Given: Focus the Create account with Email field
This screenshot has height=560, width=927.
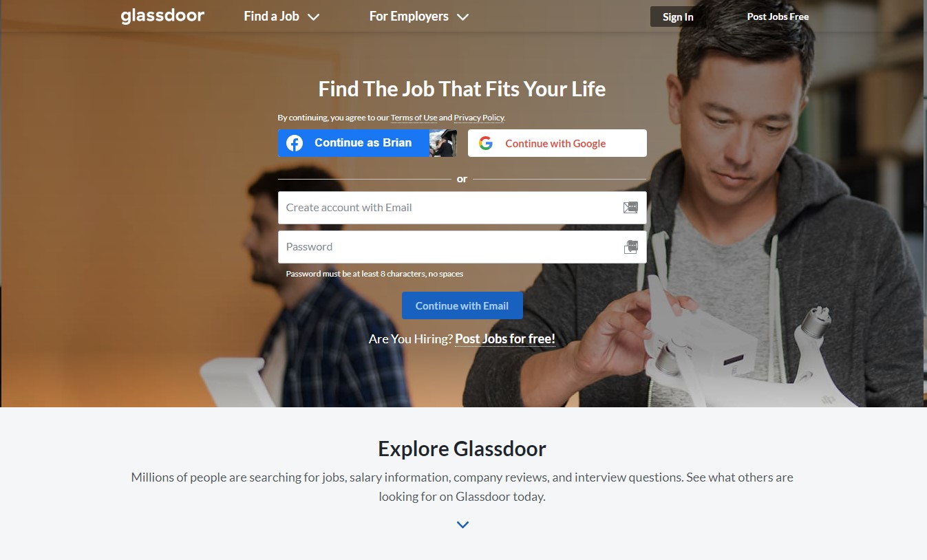Looking at the screenshot, I should (x=462, y=208).
